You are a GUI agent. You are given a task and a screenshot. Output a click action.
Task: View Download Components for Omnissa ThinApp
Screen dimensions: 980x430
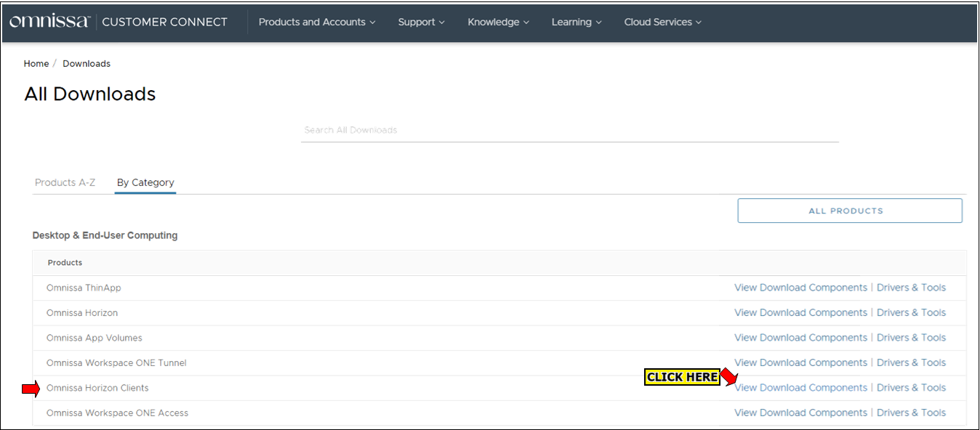800,288
